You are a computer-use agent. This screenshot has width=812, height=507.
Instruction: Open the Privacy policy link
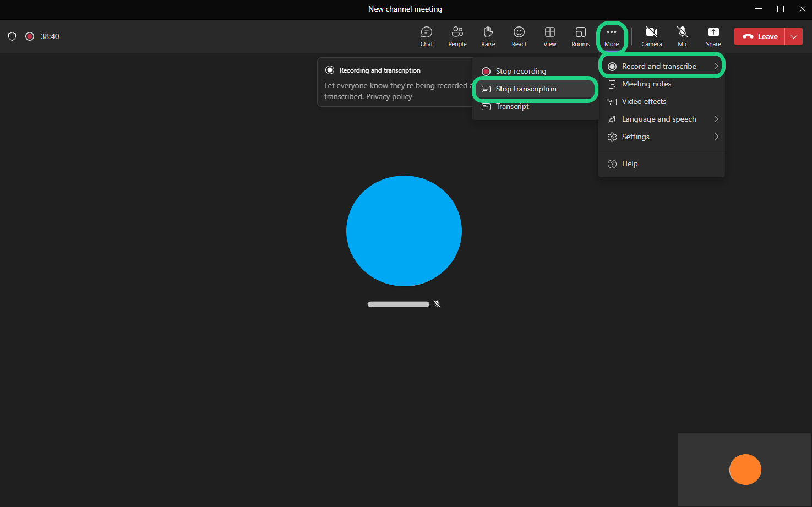pos(389,97)
